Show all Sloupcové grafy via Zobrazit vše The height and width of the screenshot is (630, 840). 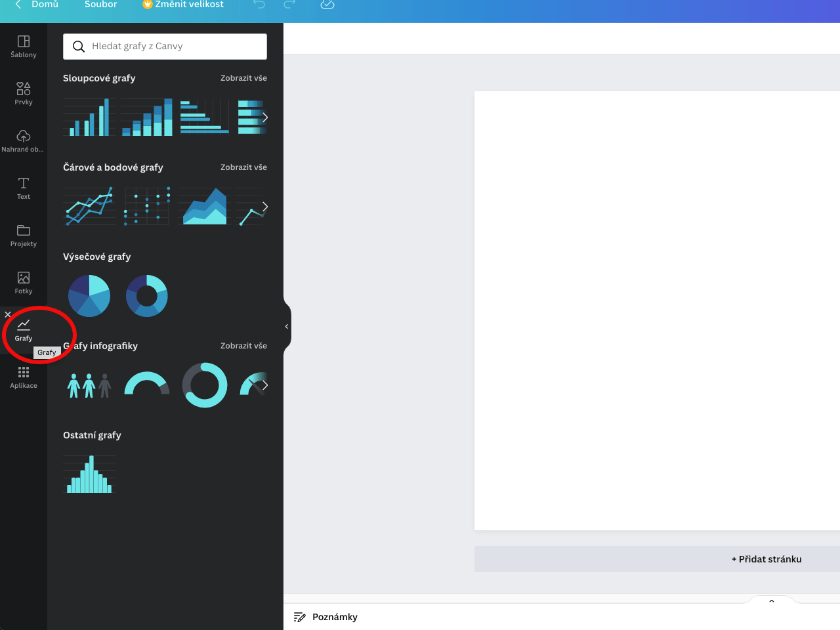(243, 78)
